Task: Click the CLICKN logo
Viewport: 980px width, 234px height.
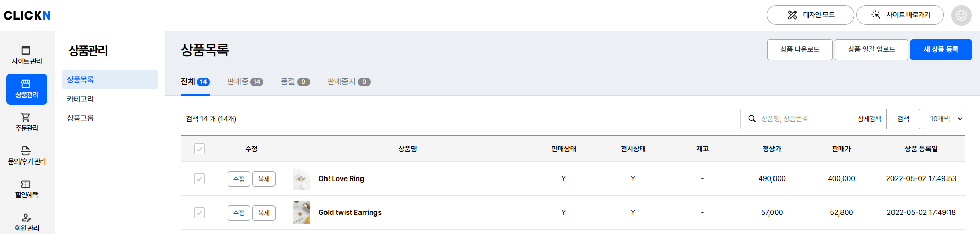Action: click(x=27, y=15)
